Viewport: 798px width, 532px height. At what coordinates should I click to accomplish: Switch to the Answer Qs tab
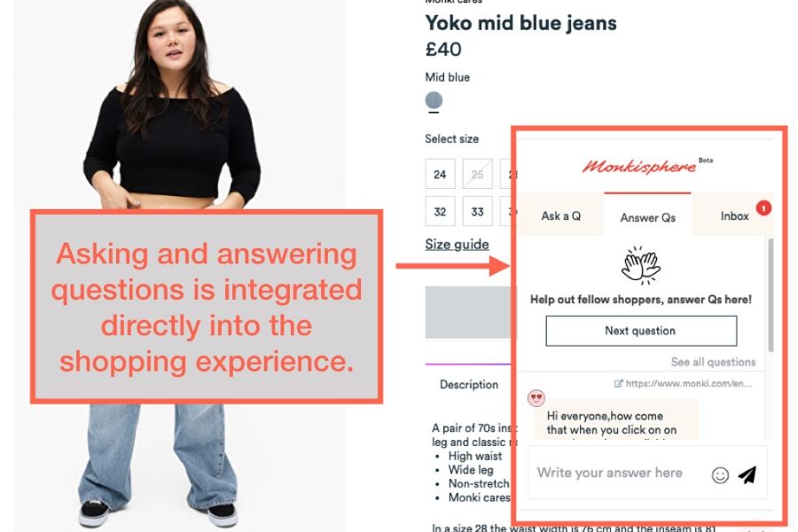[x=648, y=217]
